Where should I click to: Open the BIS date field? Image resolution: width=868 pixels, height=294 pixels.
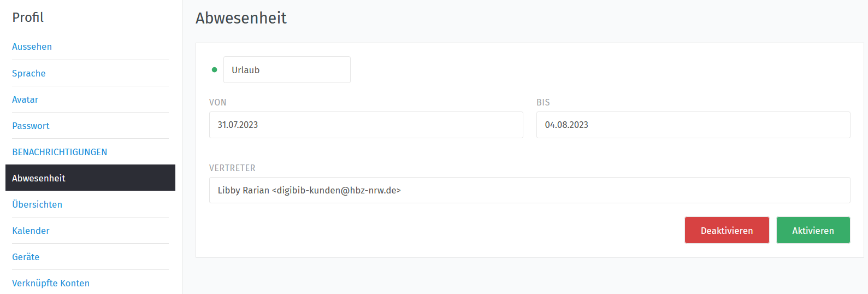pos(693,125)
